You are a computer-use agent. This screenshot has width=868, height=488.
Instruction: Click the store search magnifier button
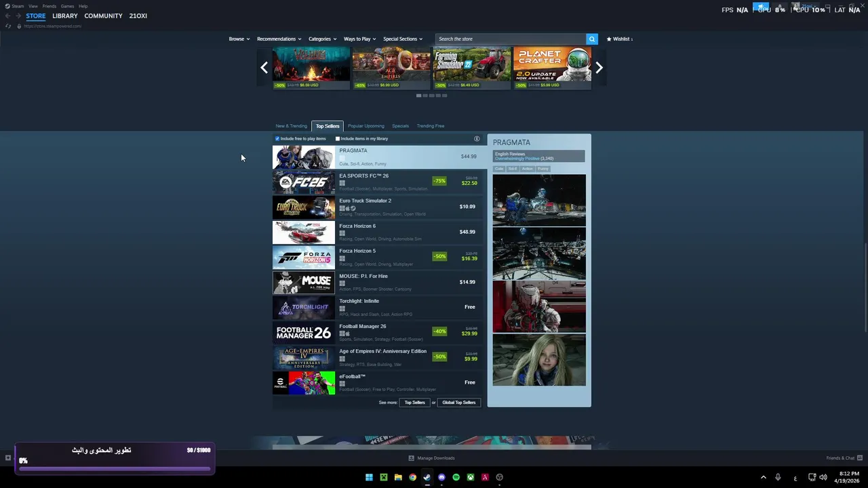click(x=592, y=39)
